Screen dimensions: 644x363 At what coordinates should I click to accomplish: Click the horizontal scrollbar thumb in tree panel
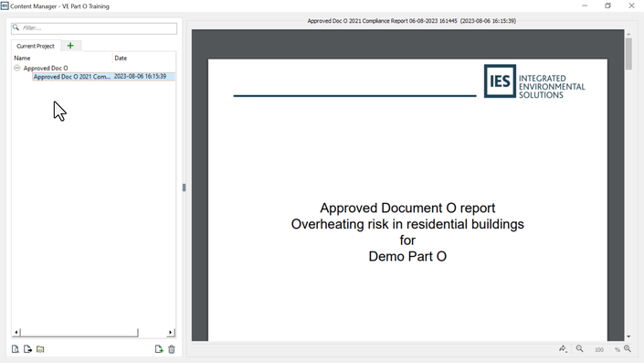[x=79, y=332]
